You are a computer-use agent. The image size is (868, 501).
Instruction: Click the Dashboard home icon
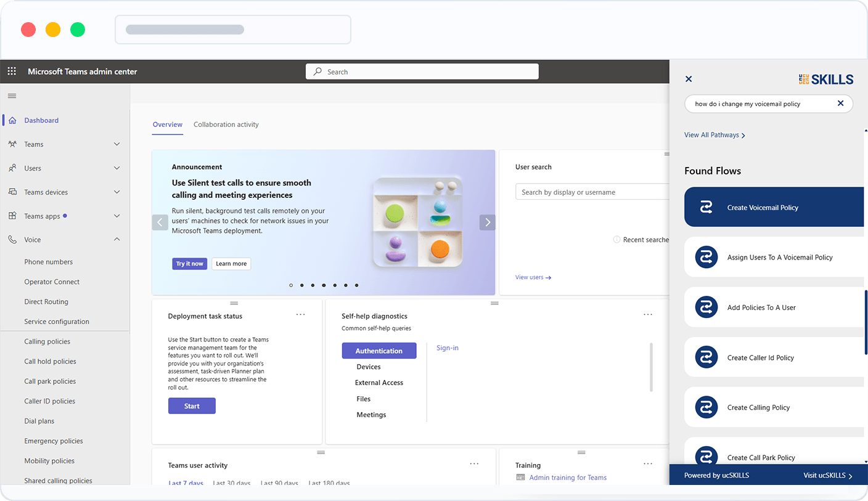coord(12,120)
